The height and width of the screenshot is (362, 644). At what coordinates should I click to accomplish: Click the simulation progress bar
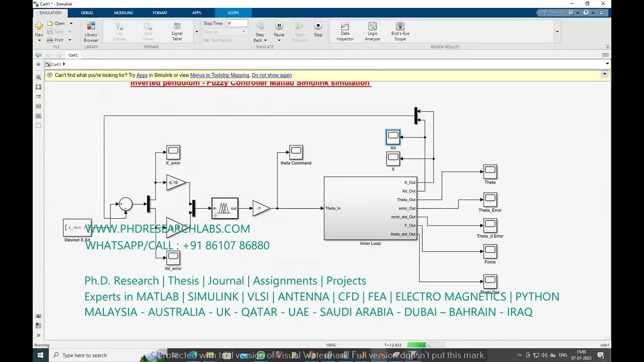click(426, 345)
